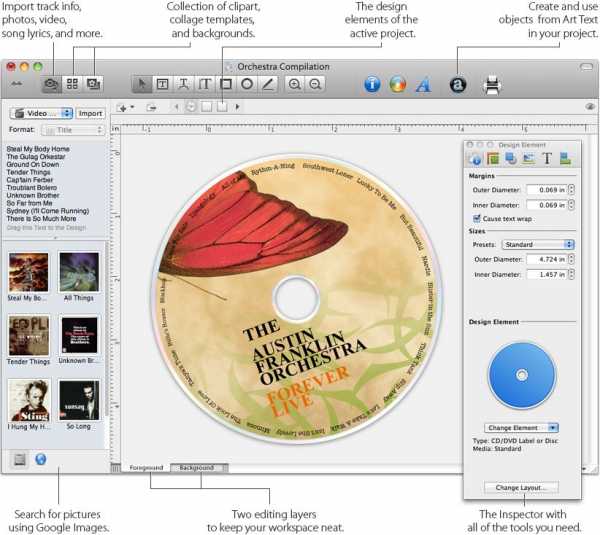
Task: Select the rectangle shape tool
Action: click(226, 84)
